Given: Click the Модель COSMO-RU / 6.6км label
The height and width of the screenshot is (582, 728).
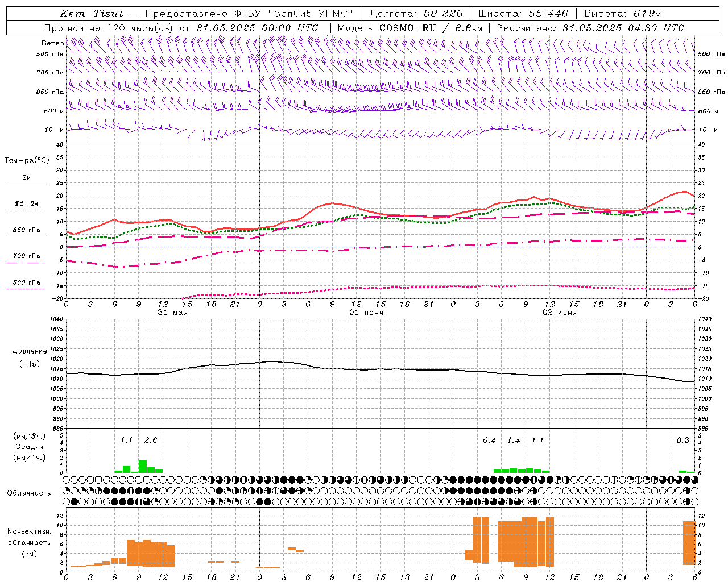Looking at the screenshot, I should click(410, 28).
